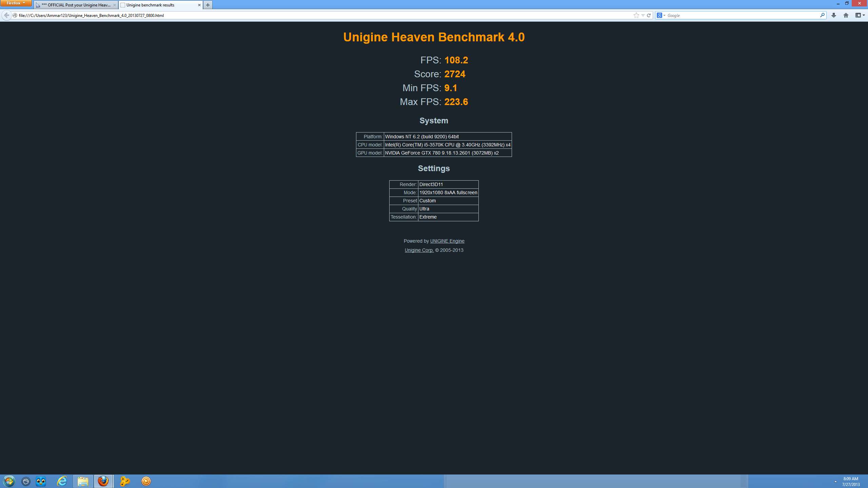The image size is (868, 488).
Task: Click the Custom preset cell
Action: click(448, 201)
